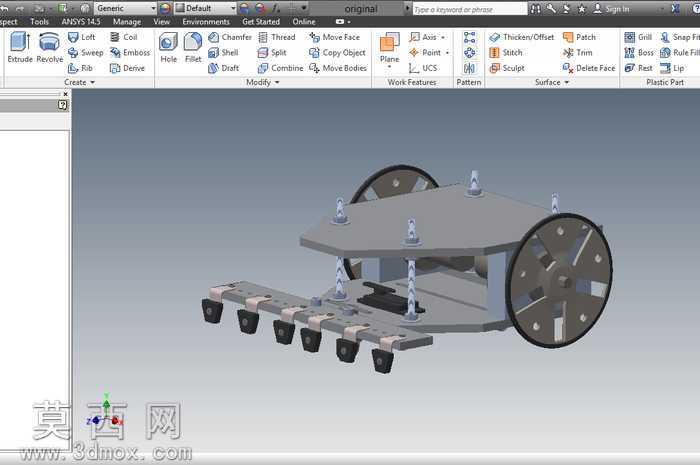Select the Boss plastic feature
The width and height of the screenshot is (700, 465).
point(639,53)
